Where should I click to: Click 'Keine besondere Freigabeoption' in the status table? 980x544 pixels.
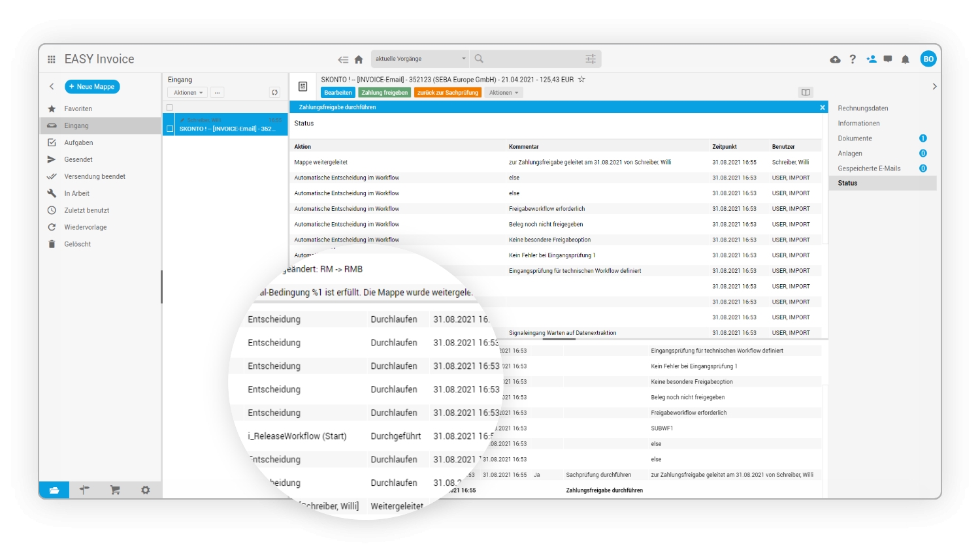pyautogui.click(x=550, y=240)
